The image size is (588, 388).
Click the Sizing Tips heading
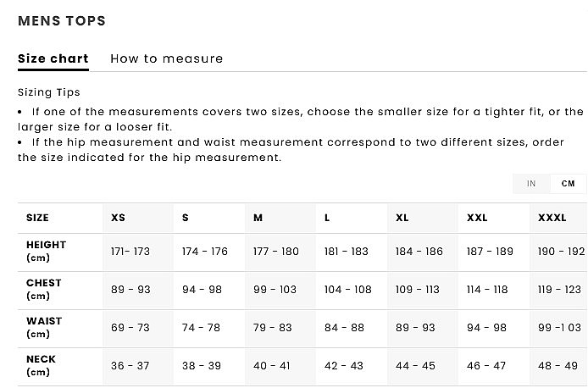coord(49,92)
